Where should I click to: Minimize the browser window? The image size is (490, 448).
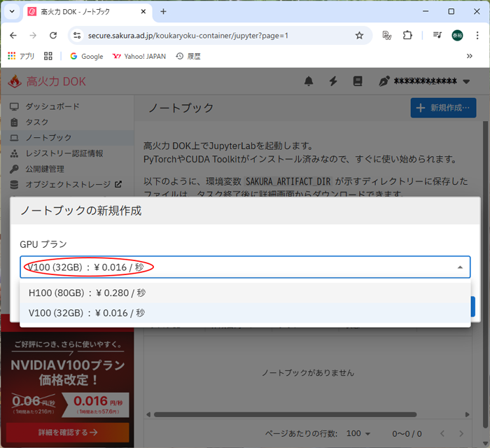(x=426, y=12)
